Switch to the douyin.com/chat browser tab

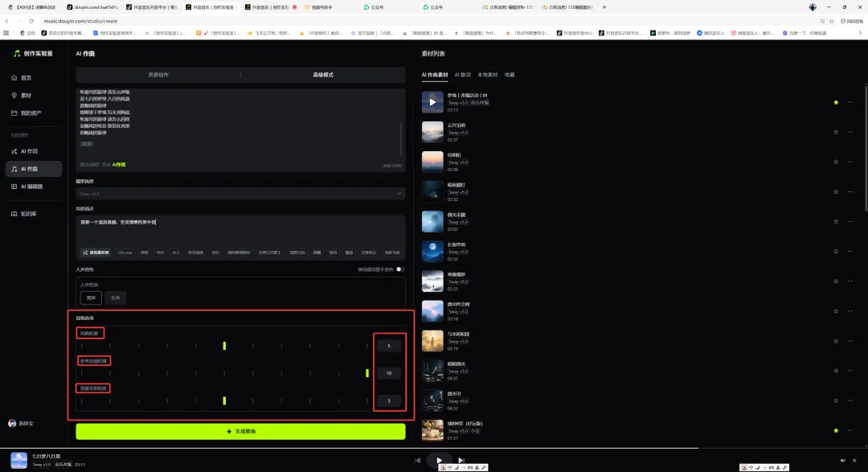(92, 7)
